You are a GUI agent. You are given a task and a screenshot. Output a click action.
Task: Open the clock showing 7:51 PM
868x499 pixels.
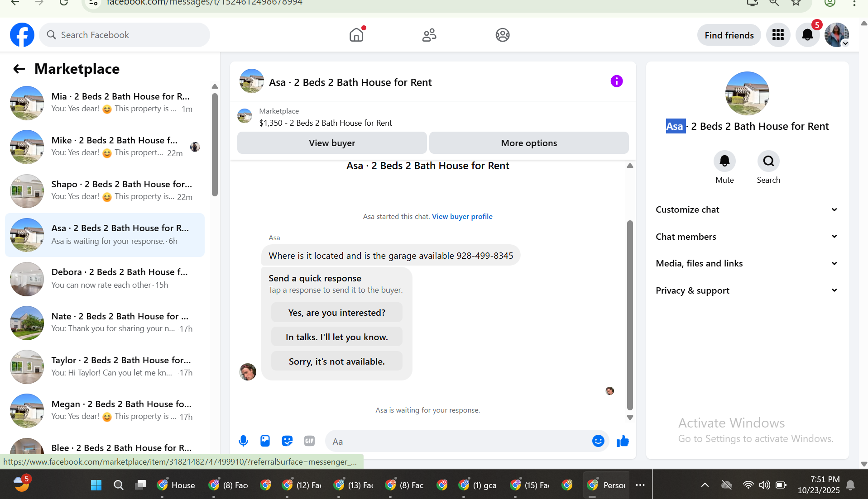click(x=819, y=485)
